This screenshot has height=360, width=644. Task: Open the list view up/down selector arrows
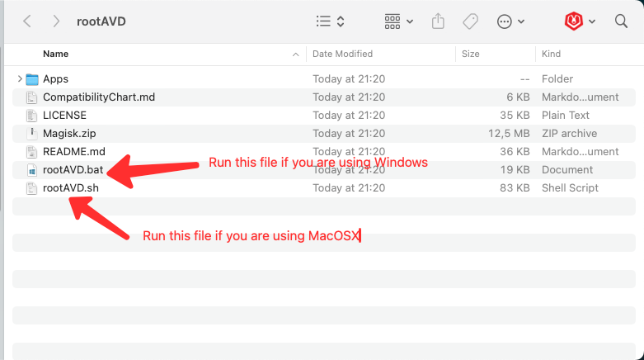[x=341, y=21]
